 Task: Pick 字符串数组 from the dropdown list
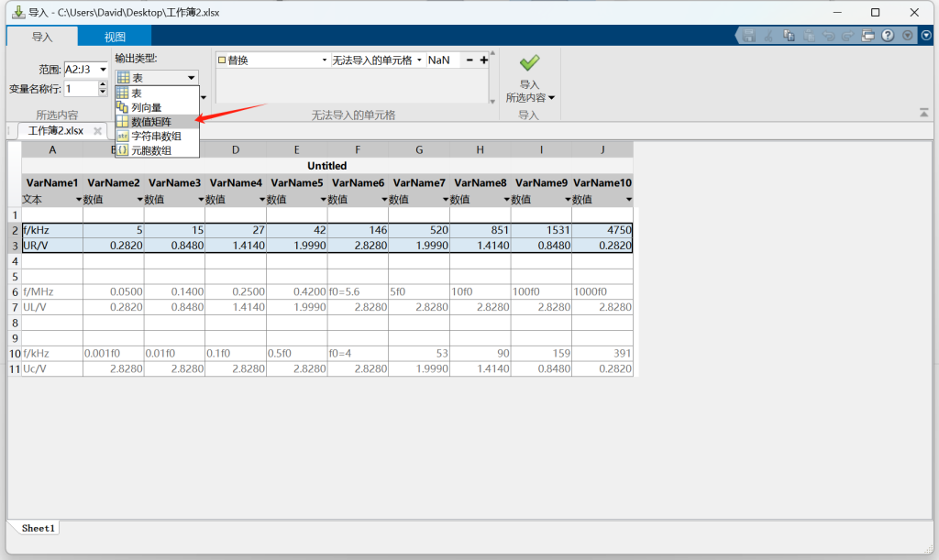click(x=156, y=136)
